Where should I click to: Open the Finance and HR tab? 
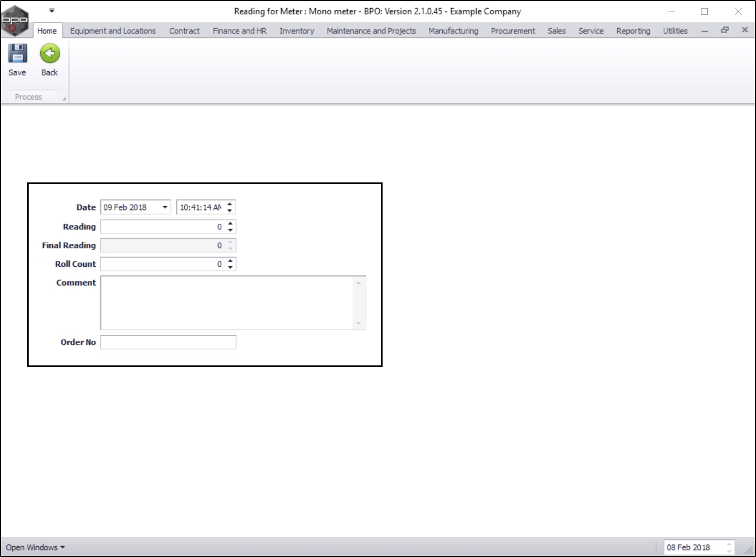(x=240, y=31)
